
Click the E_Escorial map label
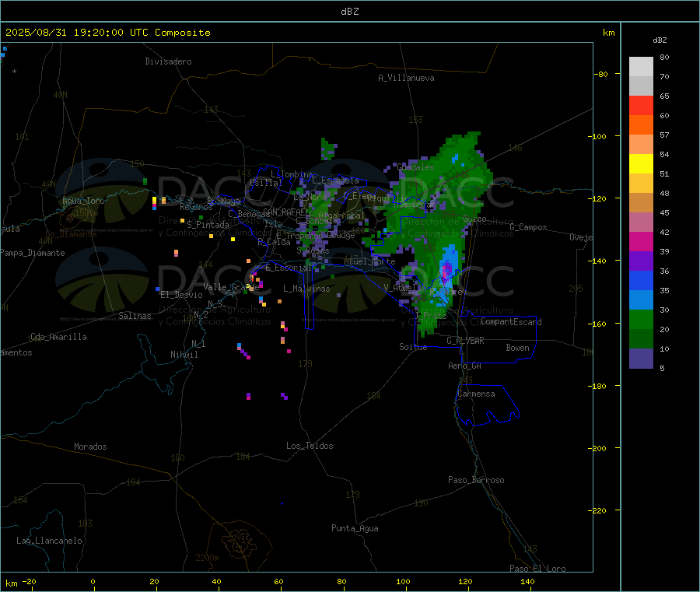coord(288,268)
